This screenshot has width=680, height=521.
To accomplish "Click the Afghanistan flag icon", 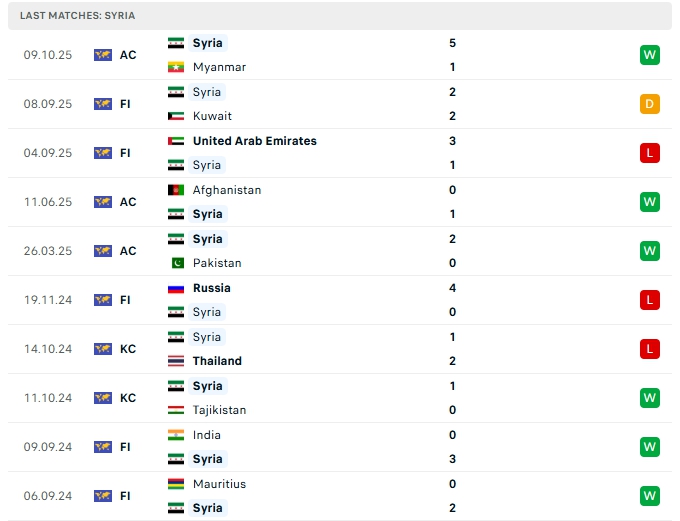I will pyautogui.click(x=176, y=190).
